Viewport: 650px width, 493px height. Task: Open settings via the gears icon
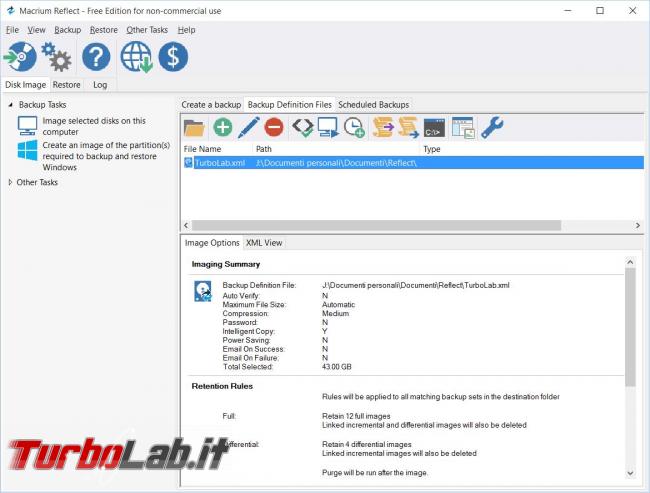57,56
